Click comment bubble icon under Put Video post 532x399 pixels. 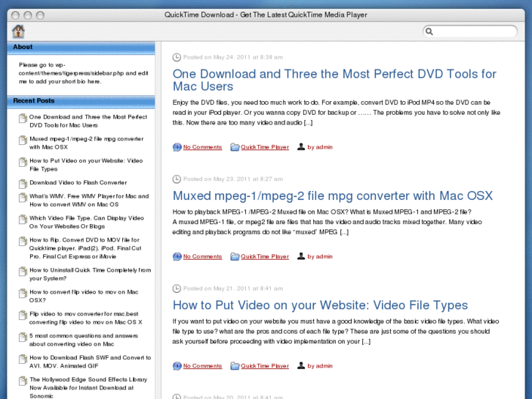click(x=177, y=366)
